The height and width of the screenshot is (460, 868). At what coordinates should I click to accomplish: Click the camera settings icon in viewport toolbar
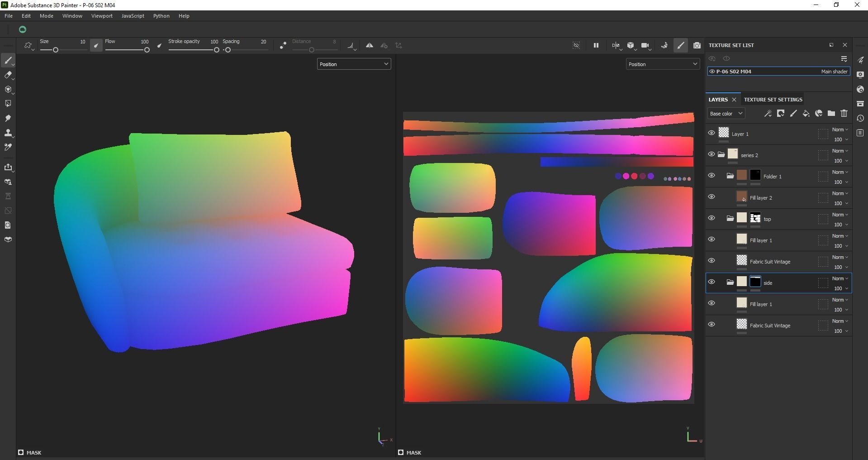tap(646, 45)
